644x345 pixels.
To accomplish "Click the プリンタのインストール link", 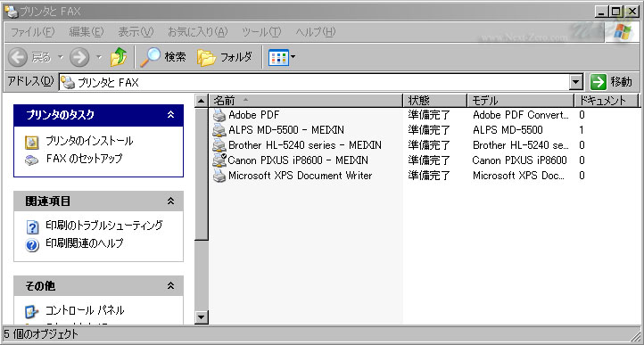I will pos(89,141).
